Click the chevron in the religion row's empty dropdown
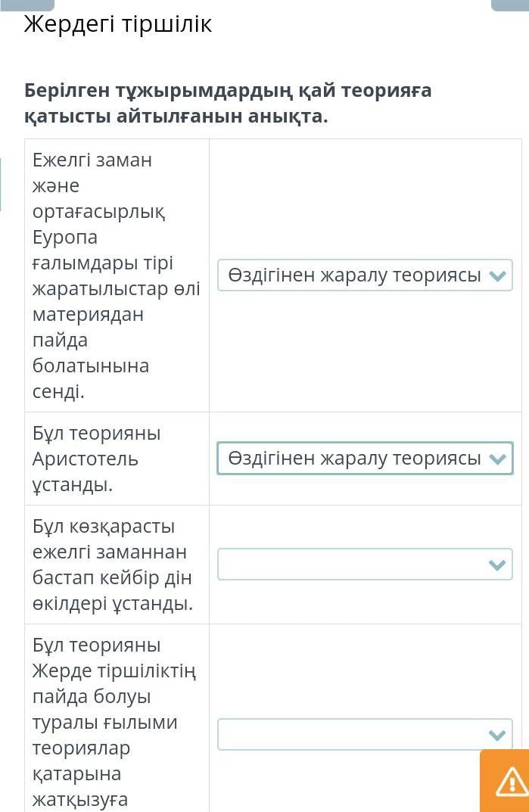 click(497, 565)
